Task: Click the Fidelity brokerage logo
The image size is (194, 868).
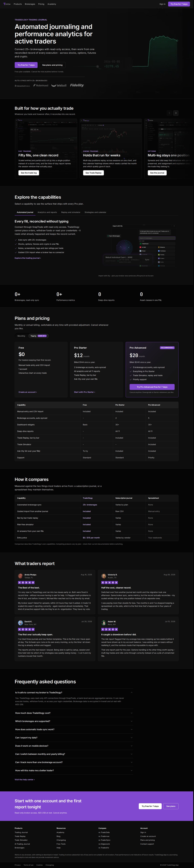Action: (x=77, y=85)
